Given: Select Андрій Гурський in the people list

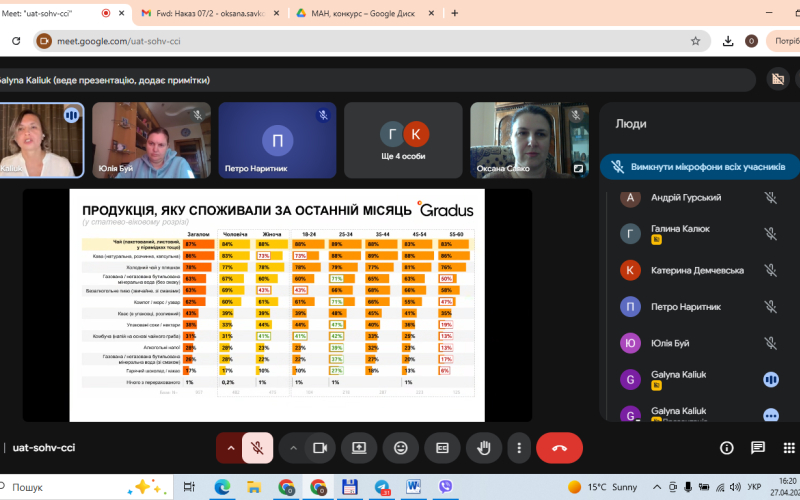Looking at the screenshot, I should tap(686, 197).
